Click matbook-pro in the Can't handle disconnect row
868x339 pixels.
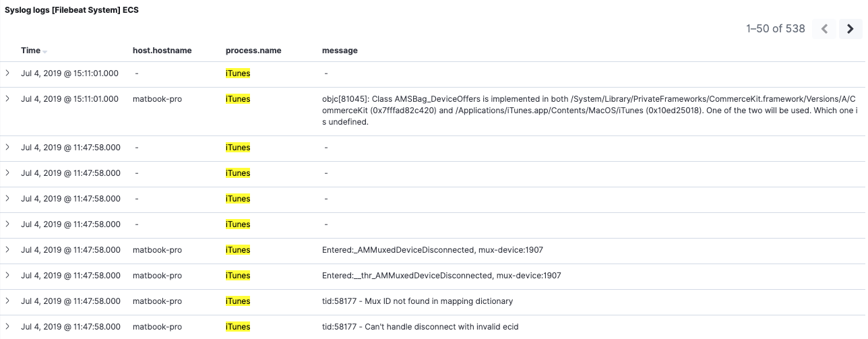[x=157, y=327]
